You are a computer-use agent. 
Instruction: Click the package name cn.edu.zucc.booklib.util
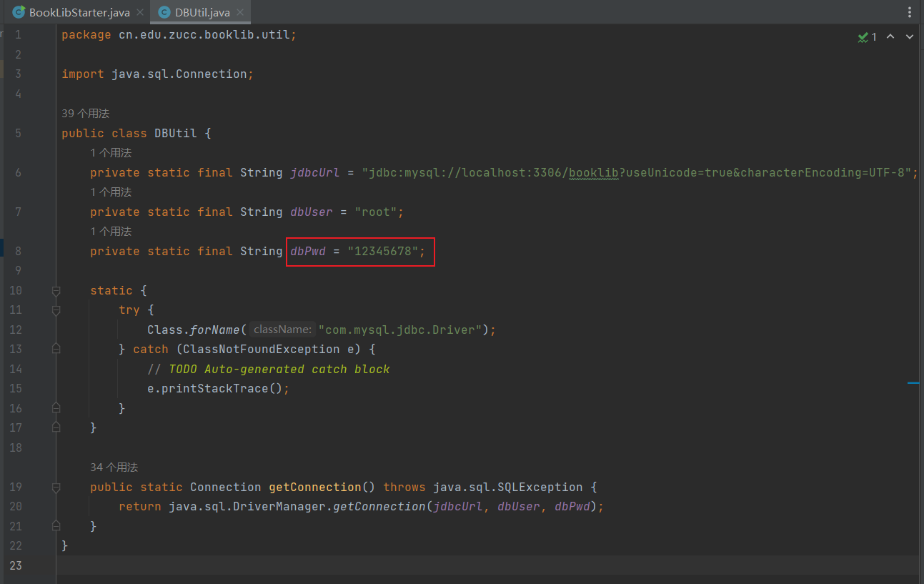click(204, 35)
